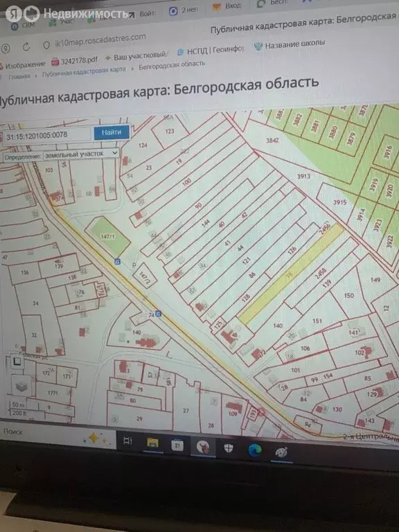Click the cadastral number input field

47,136
